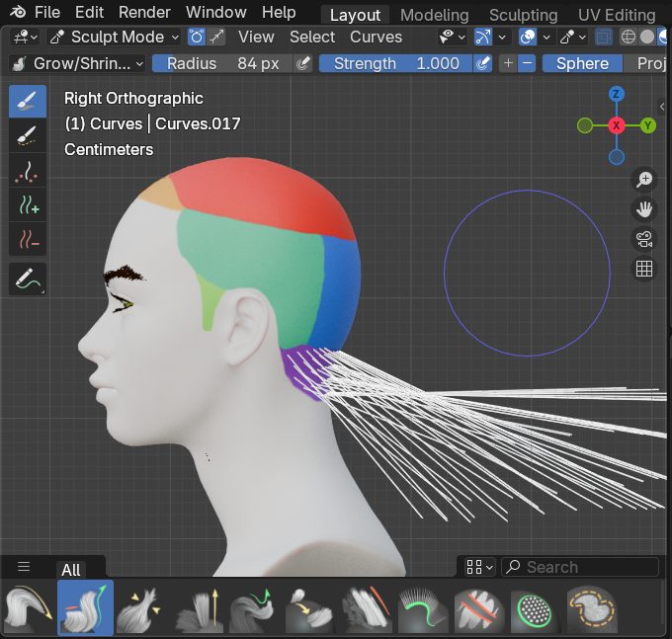Image resolution: width=672 pixels, height=639 pixels.
Task: Switch to the Sculpting workspace tab
Action: pyautogui.click(x=523, y=15)
